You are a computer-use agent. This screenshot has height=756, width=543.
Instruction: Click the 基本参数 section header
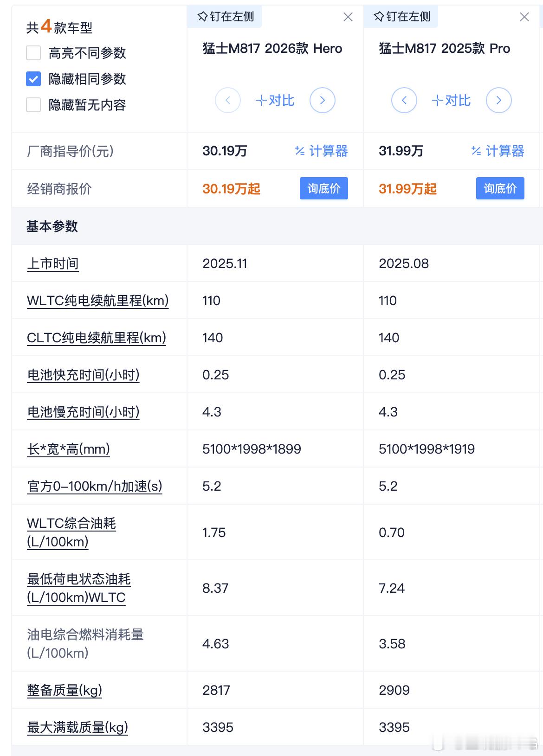[x=52, y=226]
